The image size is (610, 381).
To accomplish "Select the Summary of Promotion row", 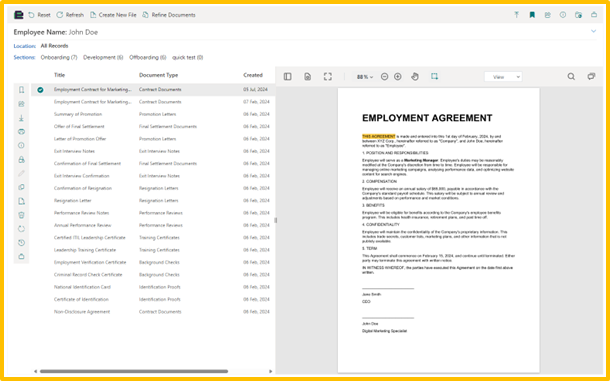I will point(153,114).
